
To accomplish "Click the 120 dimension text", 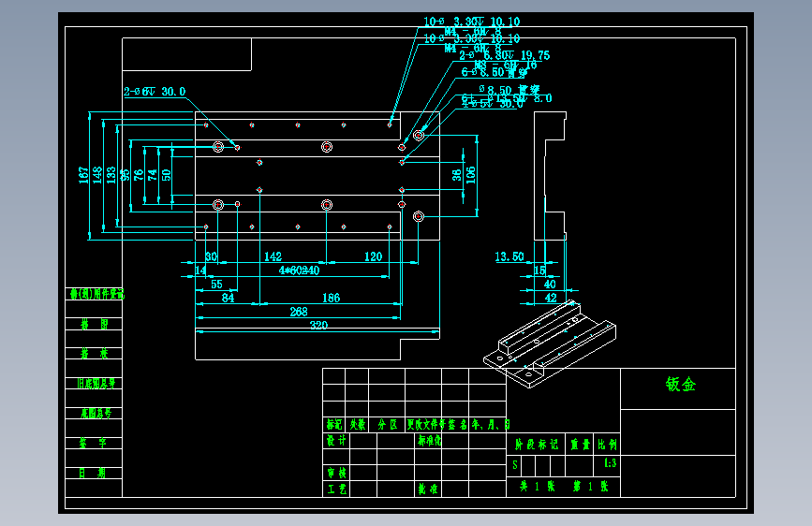I will click(x=373, y=256).
